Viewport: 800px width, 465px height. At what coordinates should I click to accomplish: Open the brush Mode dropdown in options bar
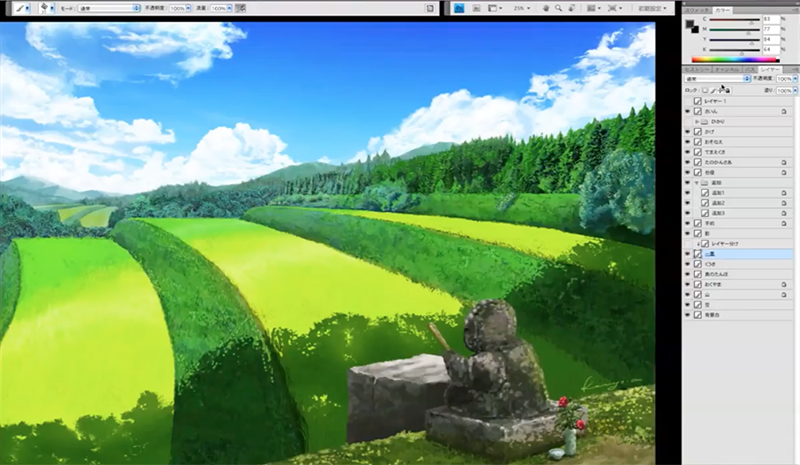click(109, 8)
